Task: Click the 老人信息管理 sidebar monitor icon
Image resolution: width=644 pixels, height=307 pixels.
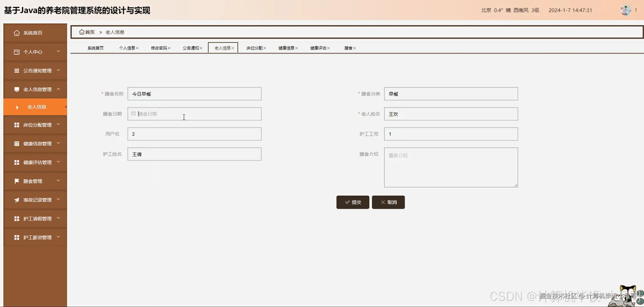Action: point(17,89)
